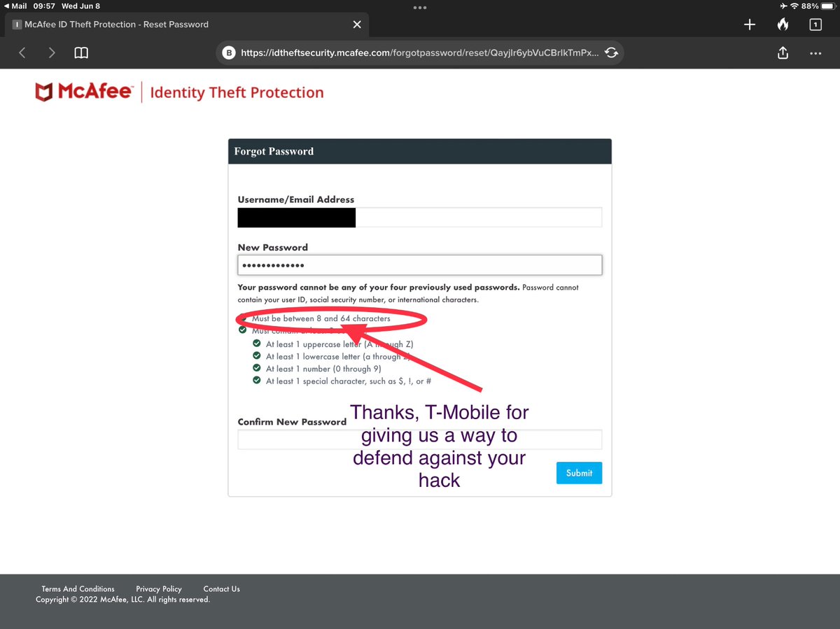Click the 'At least 1 uppercase letter' checkmark

[x=257, y=344]
